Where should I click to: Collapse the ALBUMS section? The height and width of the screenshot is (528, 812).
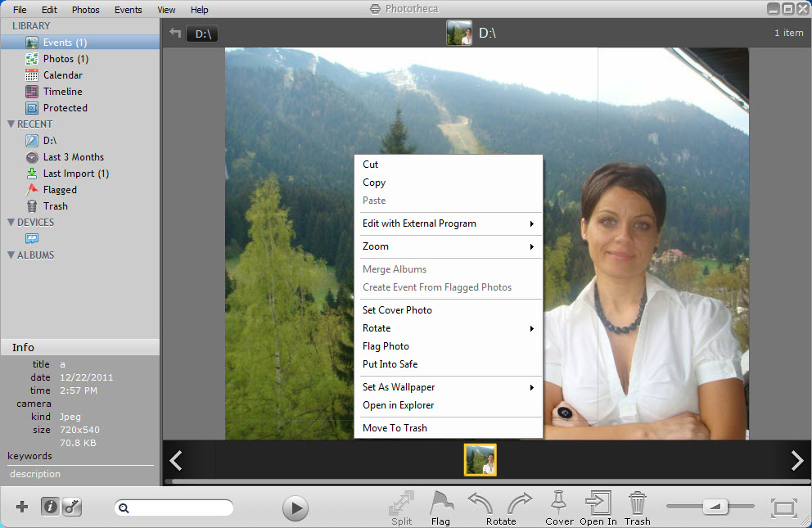[x=11, y=255]
